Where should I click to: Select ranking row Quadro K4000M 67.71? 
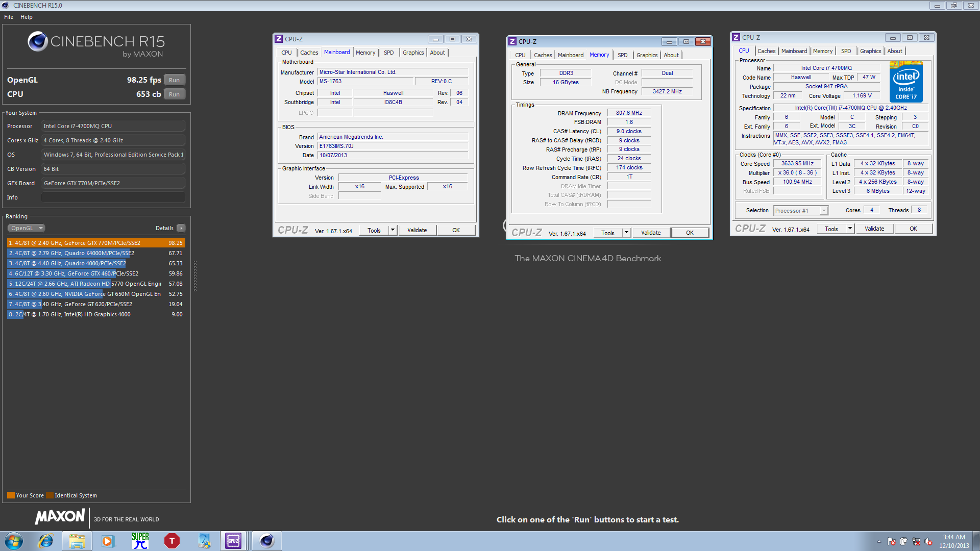point(96,253)
